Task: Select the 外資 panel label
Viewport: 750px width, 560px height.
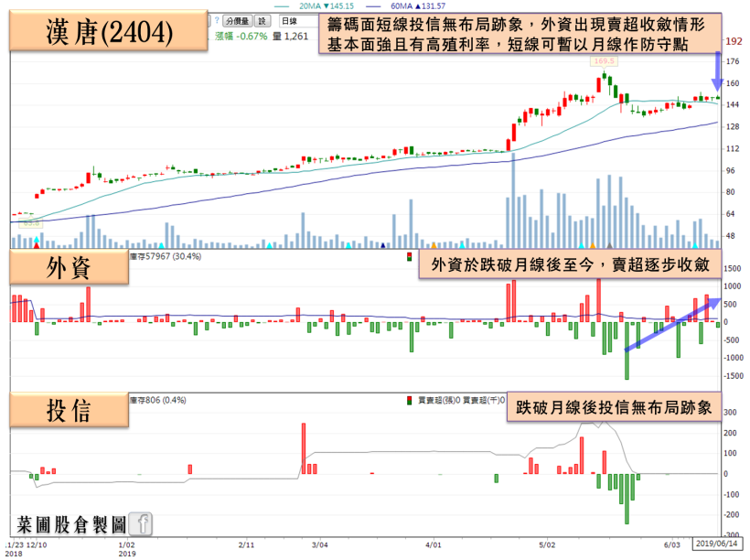Action: tap(67, 270)
